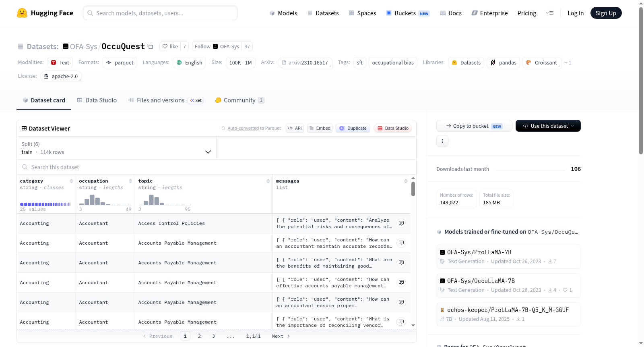Open Buckets in the top navigation
This screenshot has height=347, width=644.
408,13
